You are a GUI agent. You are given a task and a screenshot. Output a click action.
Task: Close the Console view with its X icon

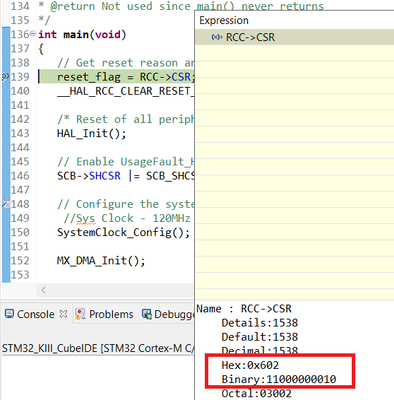tap(63, 314)
